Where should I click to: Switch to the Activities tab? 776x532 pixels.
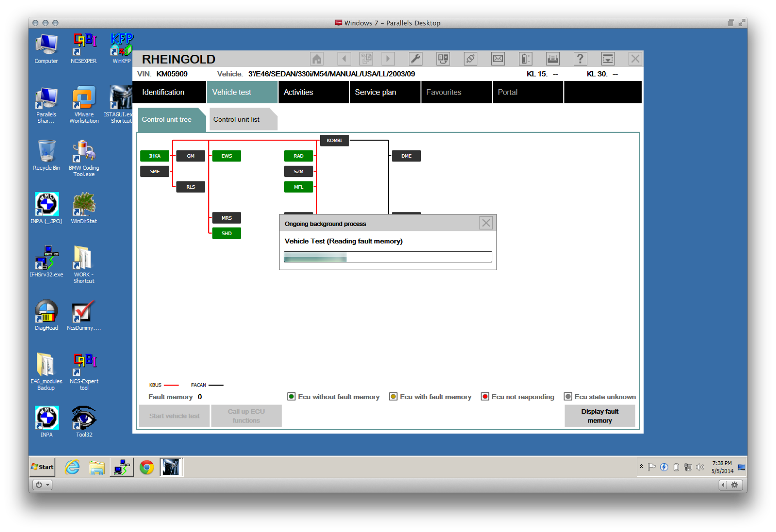click(313, 92)
